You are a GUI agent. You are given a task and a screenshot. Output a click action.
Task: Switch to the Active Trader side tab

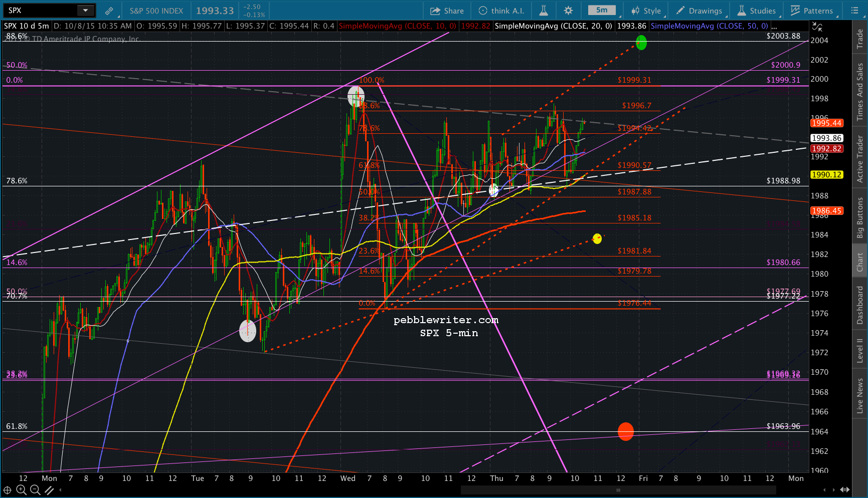pos(860,159)
